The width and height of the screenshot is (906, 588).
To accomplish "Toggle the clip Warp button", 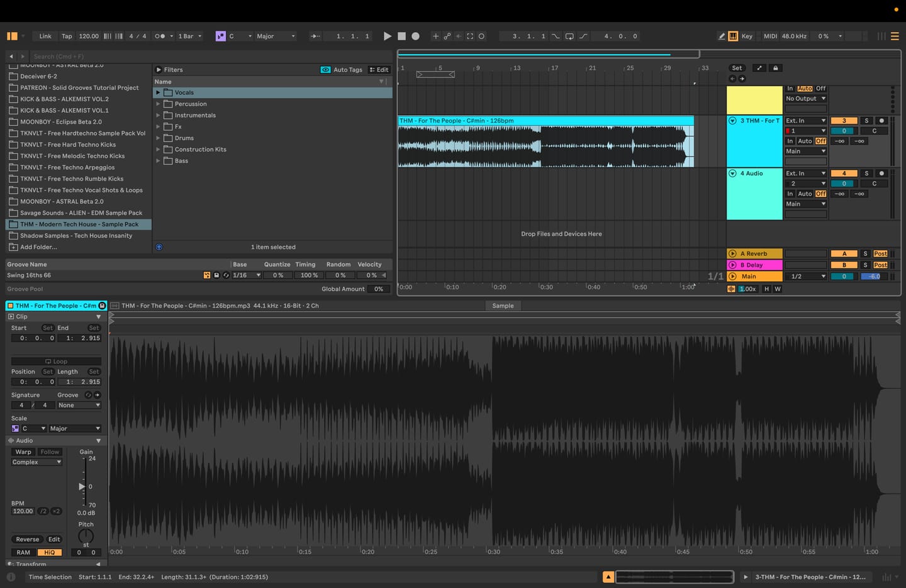I will click(x=23, y=452).
